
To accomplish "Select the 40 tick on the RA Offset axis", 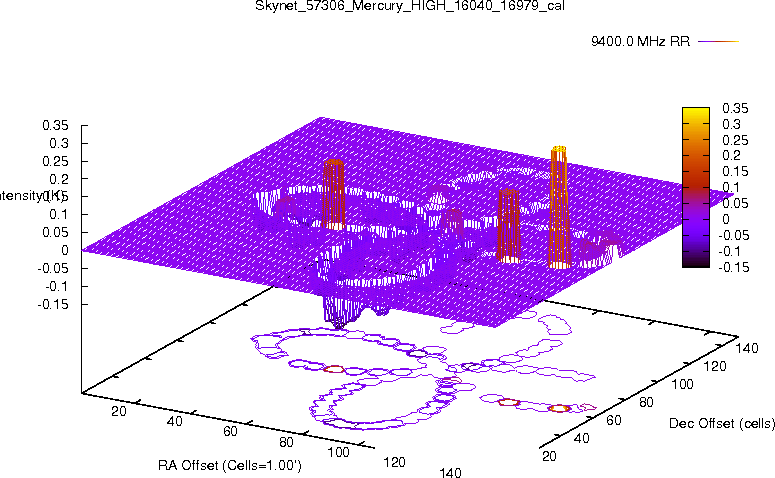I will pyautogui.click(x=175, y=421).
